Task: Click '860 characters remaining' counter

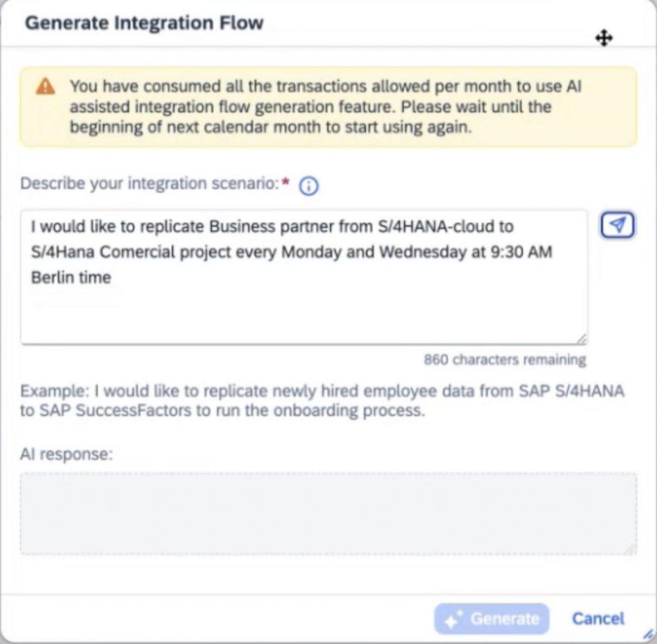Action: coord(505,360)
